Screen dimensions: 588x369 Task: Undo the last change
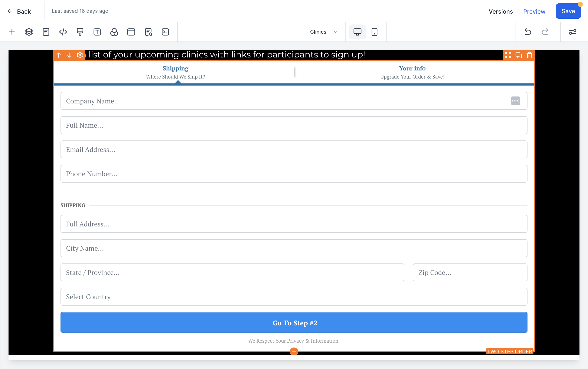[x=528, y=32]
